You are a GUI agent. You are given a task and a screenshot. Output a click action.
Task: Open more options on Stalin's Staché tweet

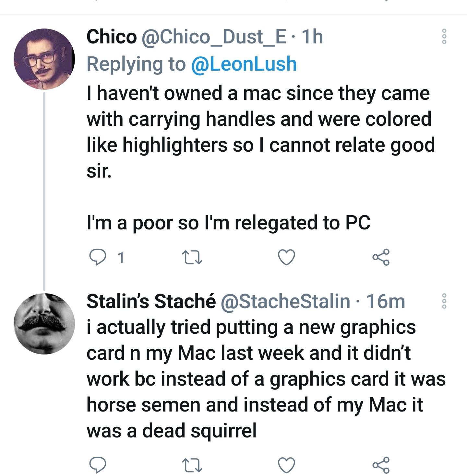[x=444, y=301]
